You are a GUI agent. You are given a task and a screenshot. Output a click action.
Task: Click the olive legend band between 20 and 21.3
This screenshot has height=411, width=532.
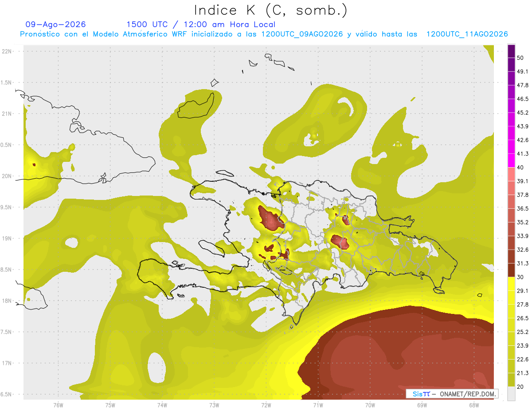511,380
